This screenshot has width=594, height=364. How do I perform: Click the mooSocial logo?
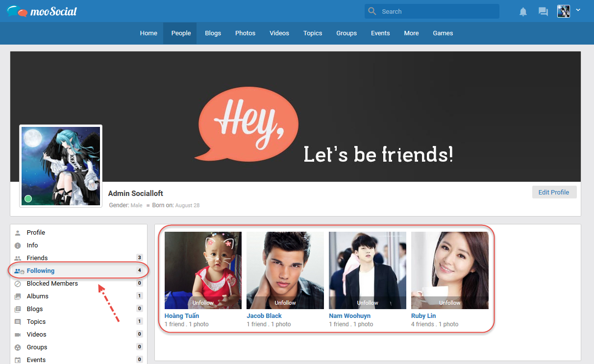pos(42,11)
